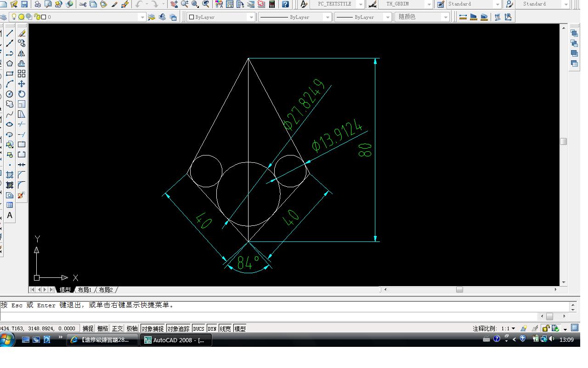Disable 对象追踪 object snap tracking
Screen dimensions: 588x368
coord(178,328)
